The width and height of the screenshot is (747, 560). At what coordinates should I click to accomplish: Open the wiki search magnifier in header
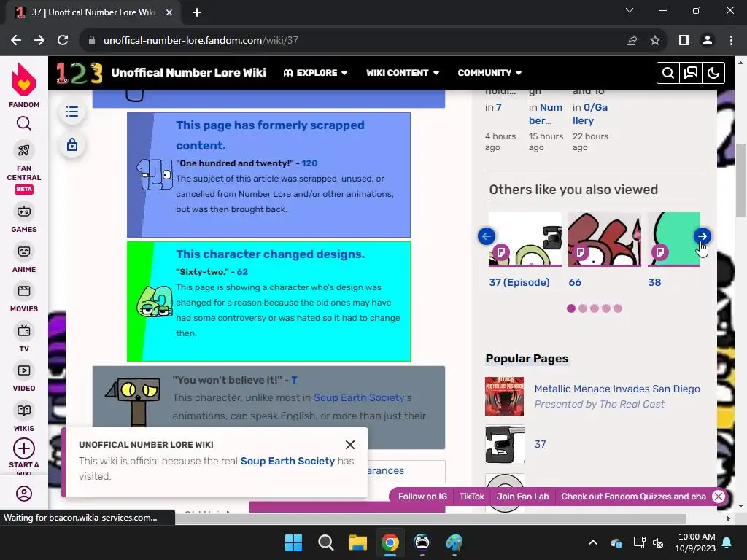pyautogui.click(x=668, y=73)
